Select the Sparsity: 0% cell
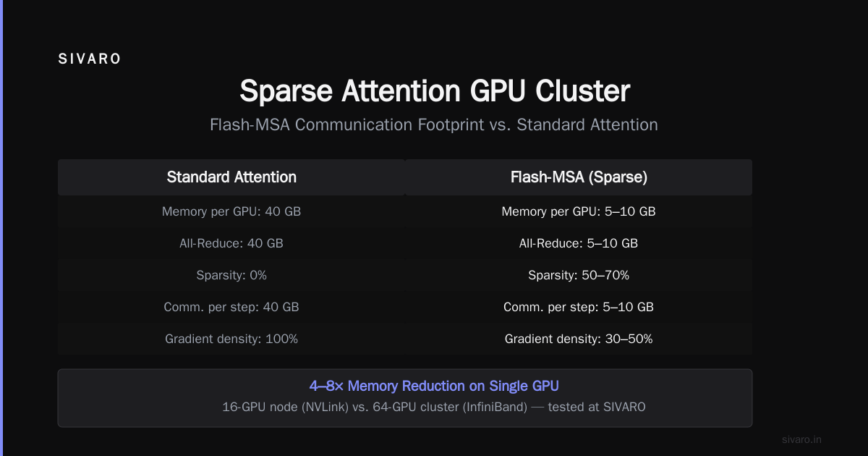 point(231,275)
